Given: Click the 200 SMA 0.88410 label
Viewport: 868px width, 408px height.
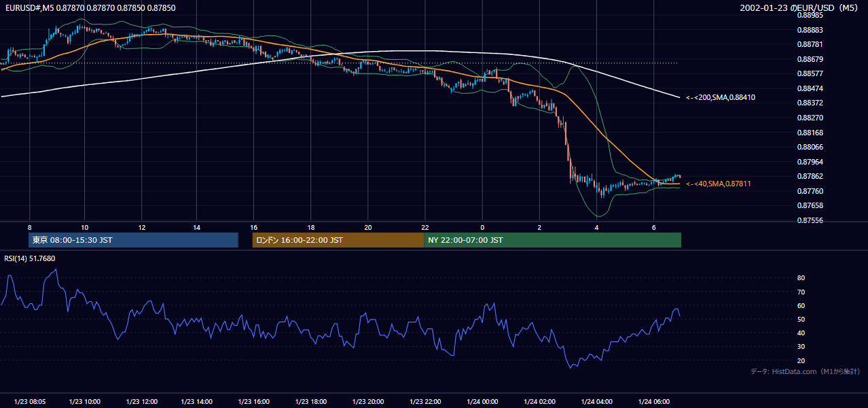Looking at the screenshot, I should point(721,98).
